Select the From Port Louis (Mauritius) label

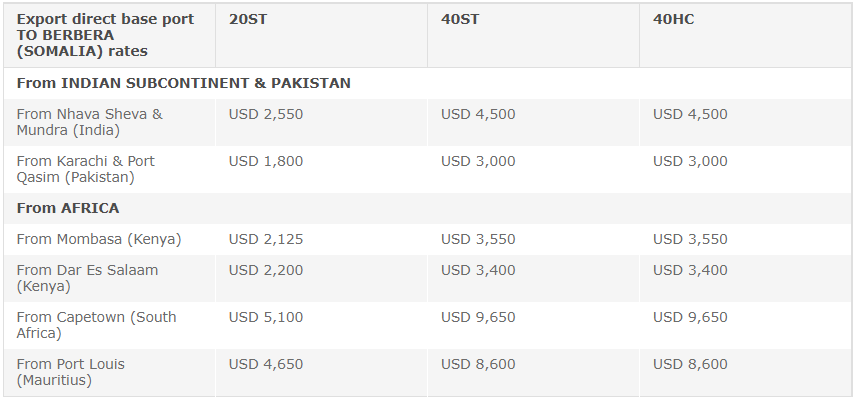[71, 372]
